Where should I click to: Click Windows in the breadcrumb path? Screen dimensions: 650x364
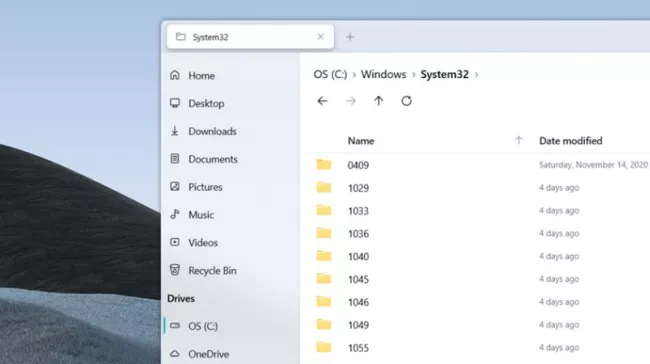click(383, 74)
